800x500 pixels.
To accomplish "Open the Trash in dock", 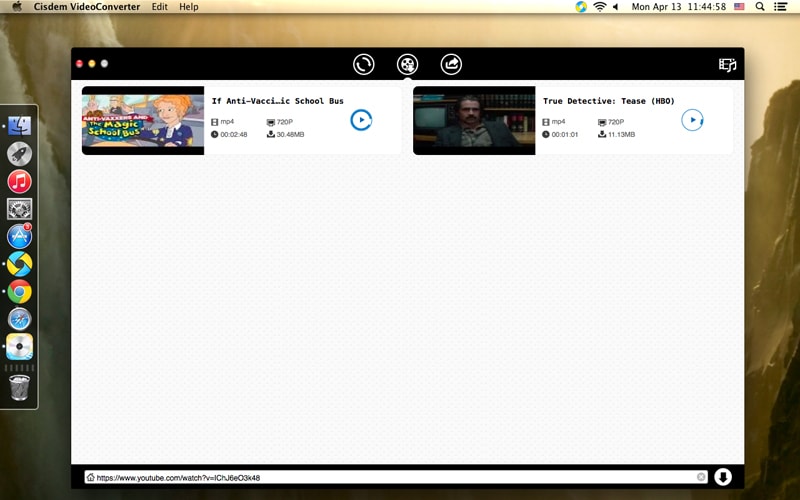I will tap(19, 388).
